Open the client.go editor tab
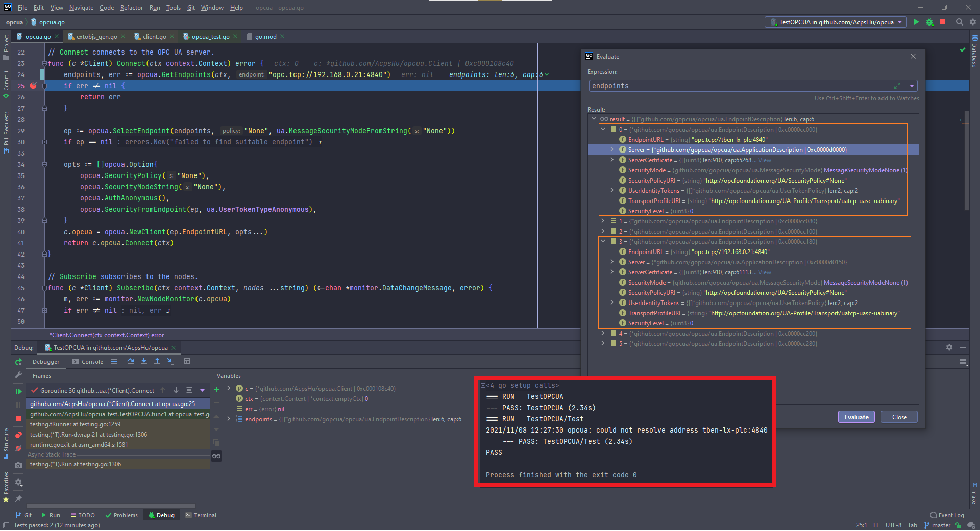980x531 pixels. click(154, 37)
